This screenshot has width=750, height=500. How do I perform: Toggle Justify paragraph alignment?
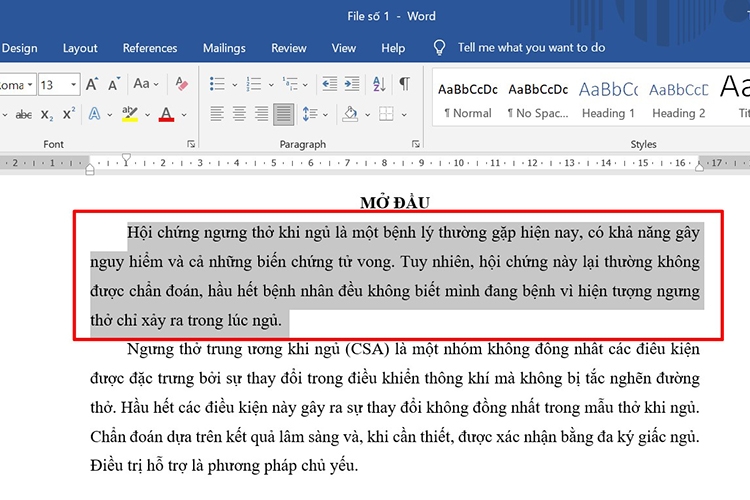tap(284, 114)
